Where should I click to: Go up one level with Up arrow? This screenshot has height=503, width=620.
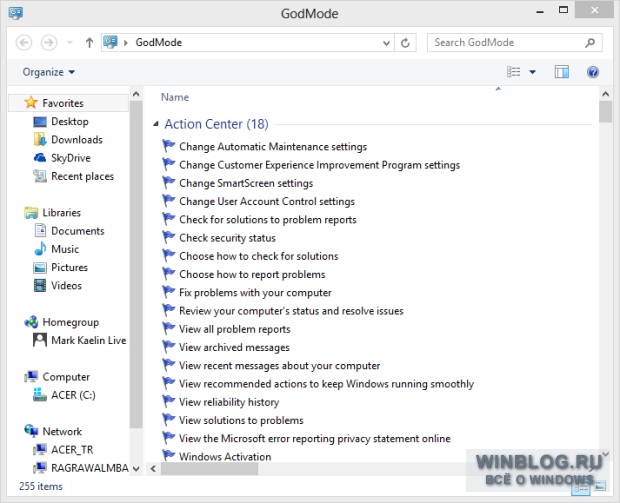tap(89, 42)
